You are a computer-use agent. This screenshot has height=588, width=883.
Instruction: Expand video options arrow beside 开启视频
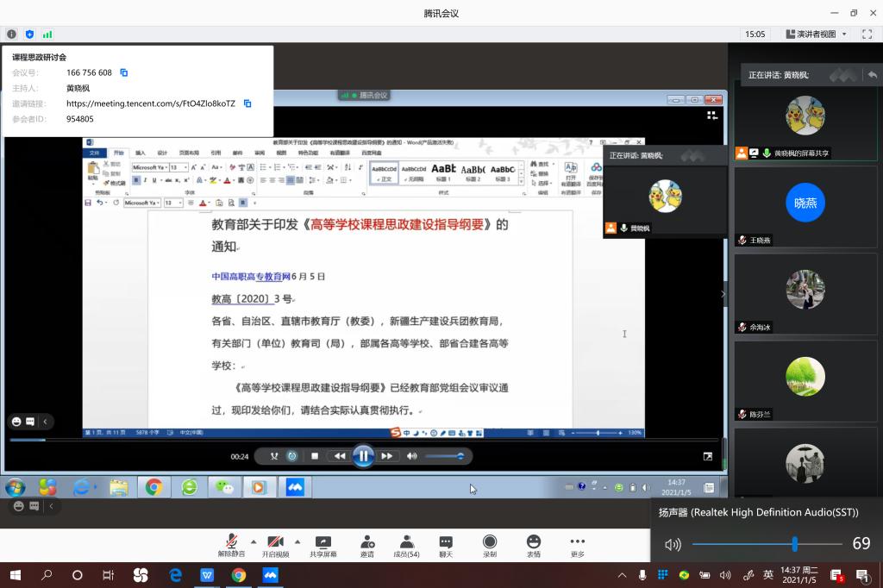[297, 541]
